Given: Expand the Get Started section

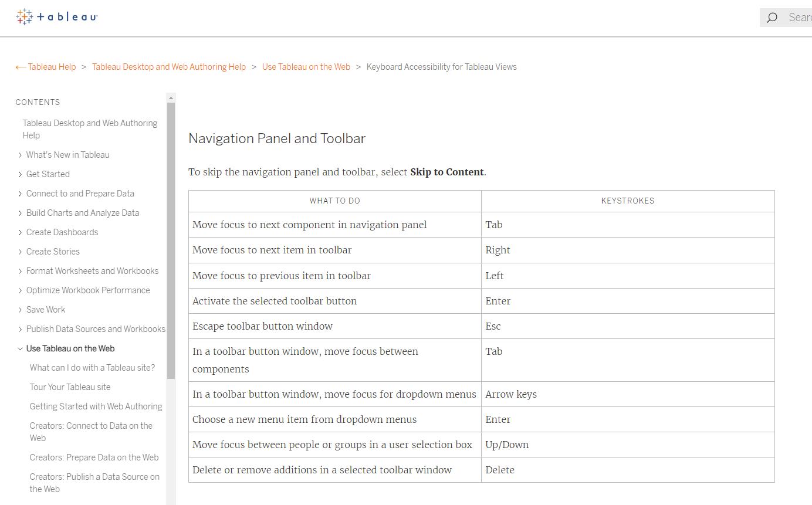Looking at the screenshot, I should click(x=21, y=175).
